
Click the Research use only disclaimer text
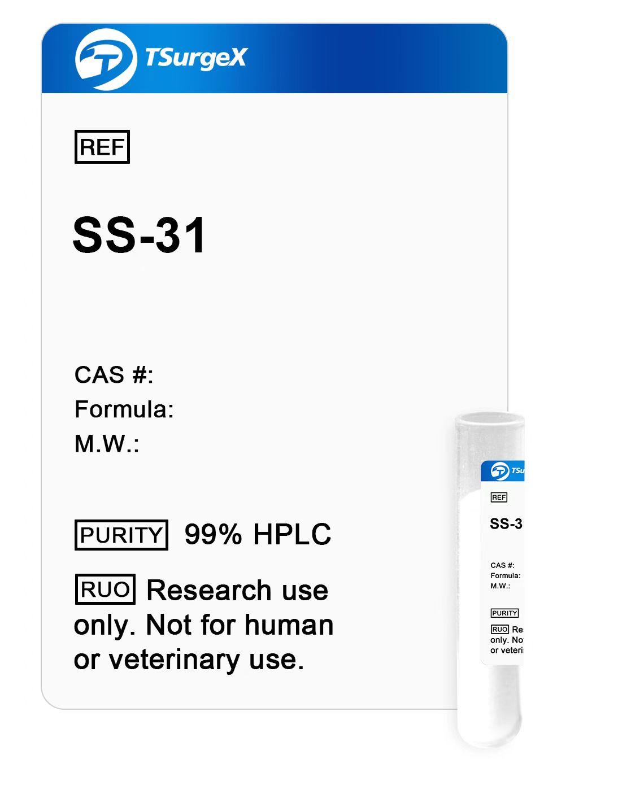click(203, 625)
